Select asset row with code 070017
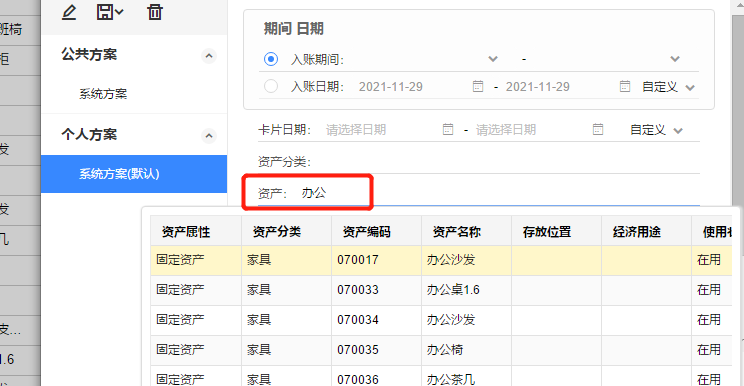Screen dimensions: 744x386 (x=441, y=260)
